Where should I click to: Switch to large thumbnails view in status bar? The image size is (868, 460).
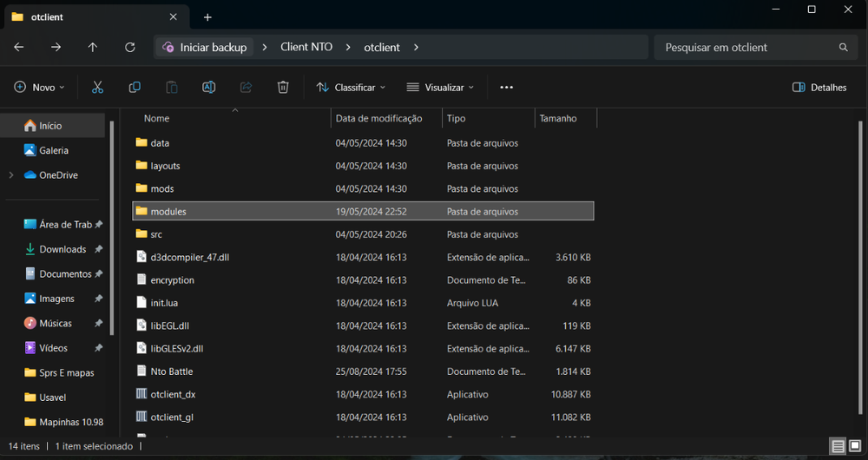[x=856, y=446]
